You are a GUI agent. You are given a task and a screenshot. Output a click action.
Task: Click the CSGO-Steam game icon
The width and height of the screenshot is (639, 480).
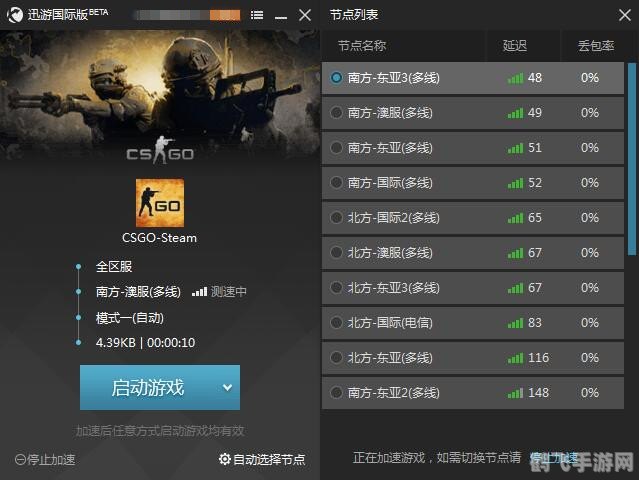(x=160, y=203)
